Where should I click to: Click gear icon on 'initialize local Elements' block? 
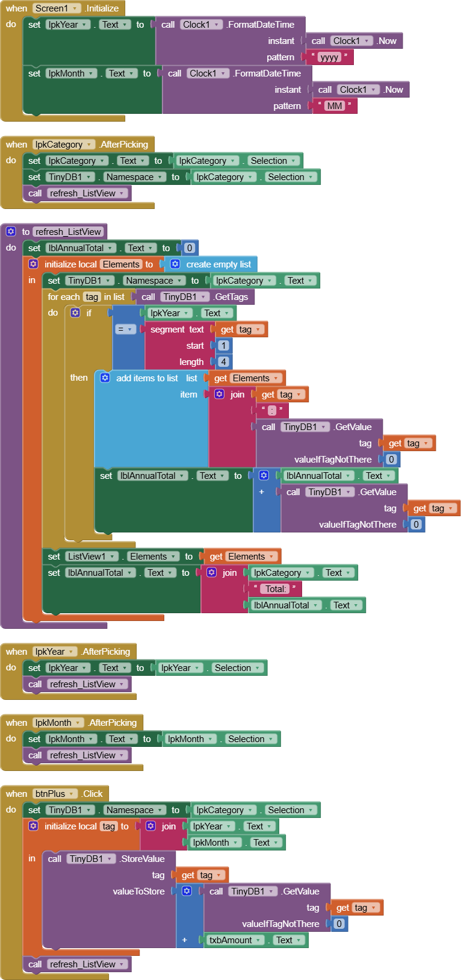[x=33, y=264]
